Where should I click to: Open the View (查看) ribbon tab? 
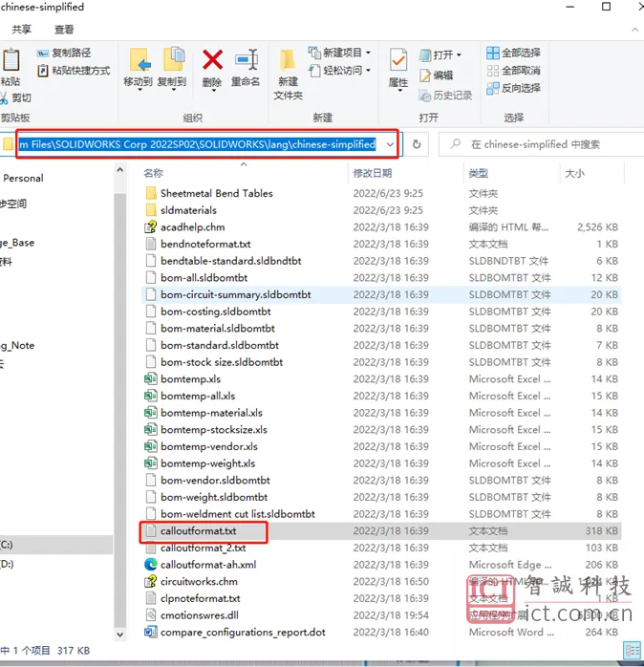tap(64, 30)
